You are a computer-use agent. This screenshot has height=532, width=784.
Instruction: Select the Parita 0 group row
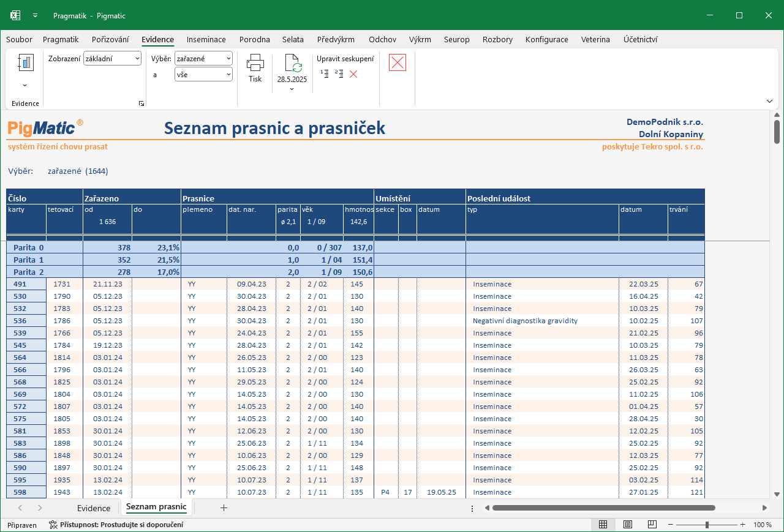point(355,247)
